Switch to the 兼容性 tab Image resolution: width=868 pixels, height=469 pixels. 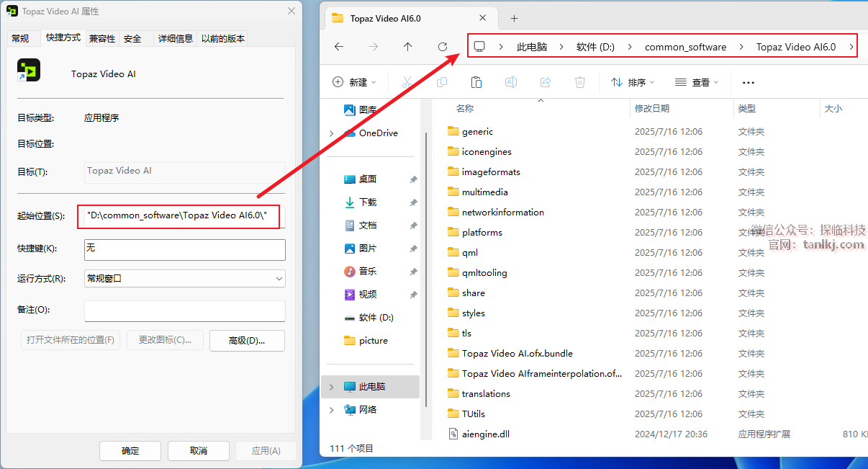(x=102, y=39)
